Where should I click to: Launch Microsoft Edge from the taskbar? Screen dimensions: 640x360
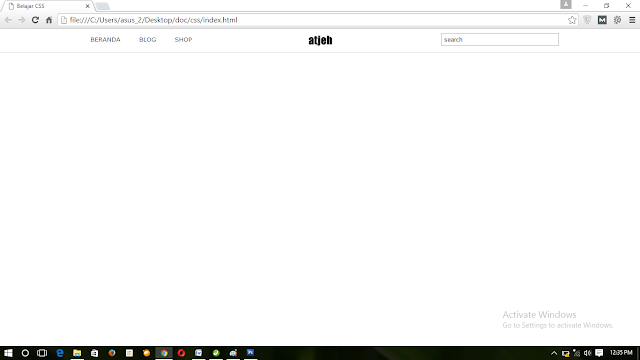(60, 353)
